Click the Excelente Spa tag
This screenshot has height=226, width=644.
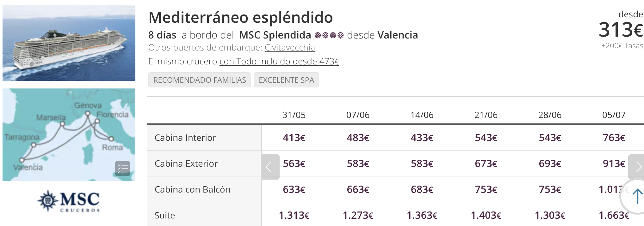286,80
